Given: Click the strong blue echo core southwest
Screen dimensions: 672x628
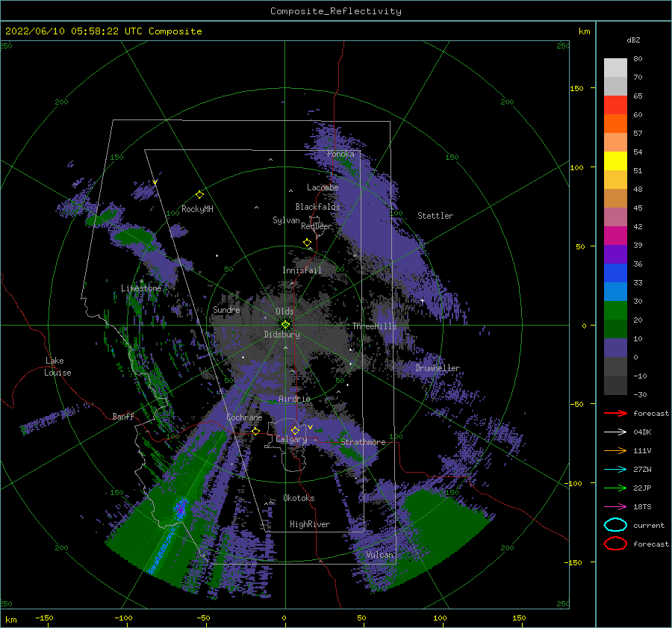Looking at the screenshot, I should 181,508.
